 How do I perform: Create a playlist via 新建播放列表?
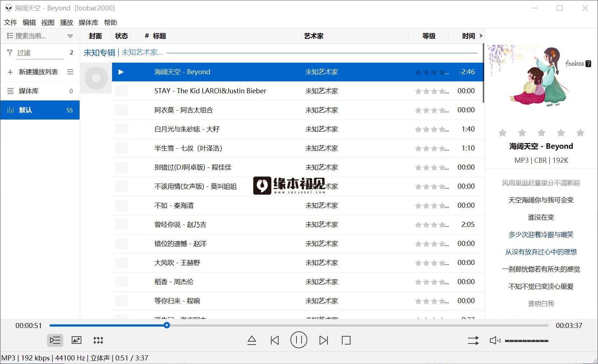coord(39,72)
